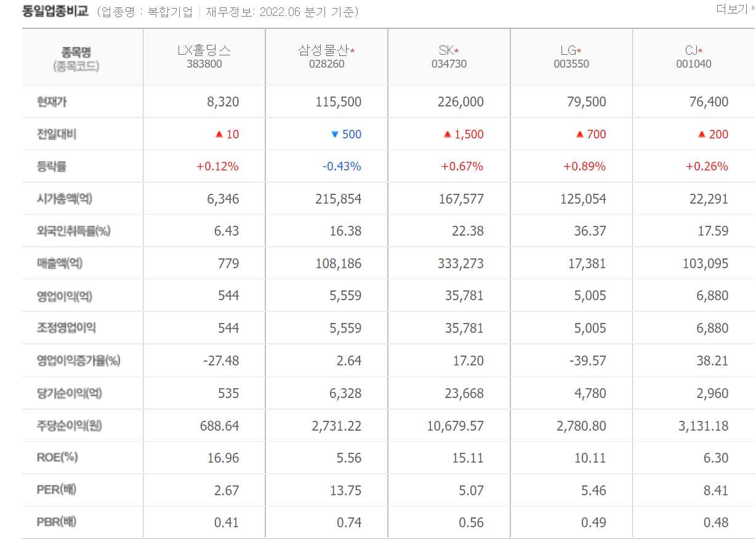
Task: Select the 영업이익증가율(%) row label
Action: click(79, 361)
